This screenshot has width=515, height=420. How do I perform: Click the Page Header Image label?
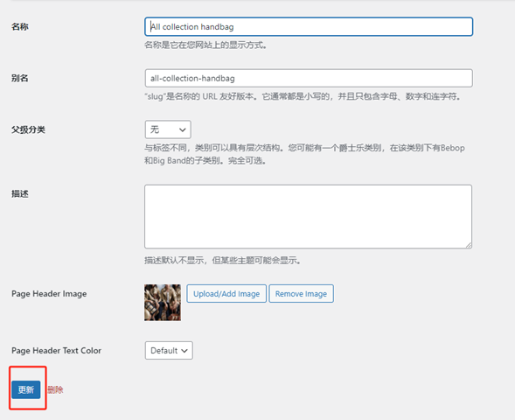pyautogui.click(x=49, y=294)
